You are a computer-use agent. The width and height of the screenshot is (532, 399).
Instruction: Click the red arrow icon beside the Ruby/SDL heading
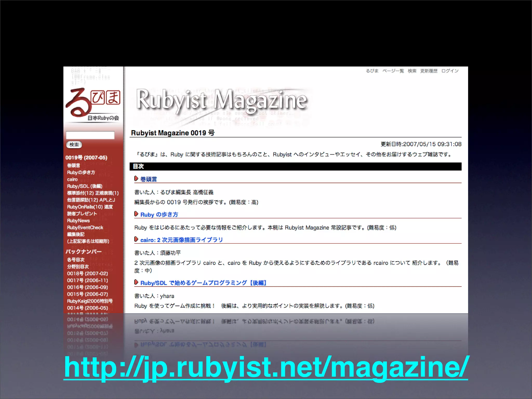coord(136,282)
